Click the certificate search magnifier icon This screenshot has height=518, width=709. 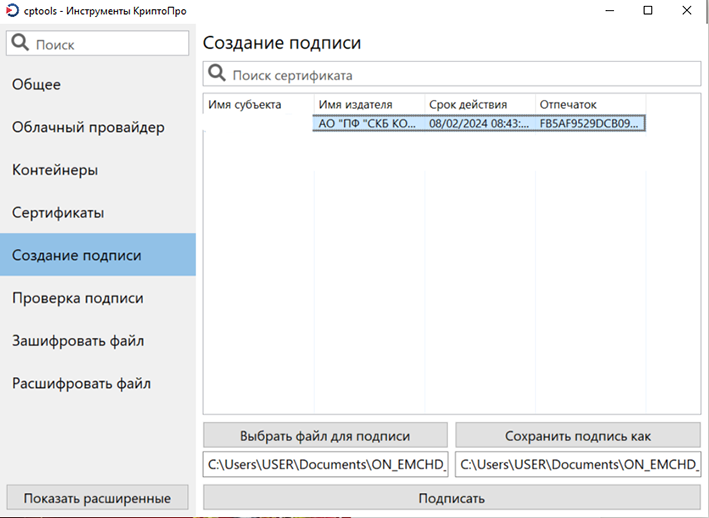click(217, 73)
